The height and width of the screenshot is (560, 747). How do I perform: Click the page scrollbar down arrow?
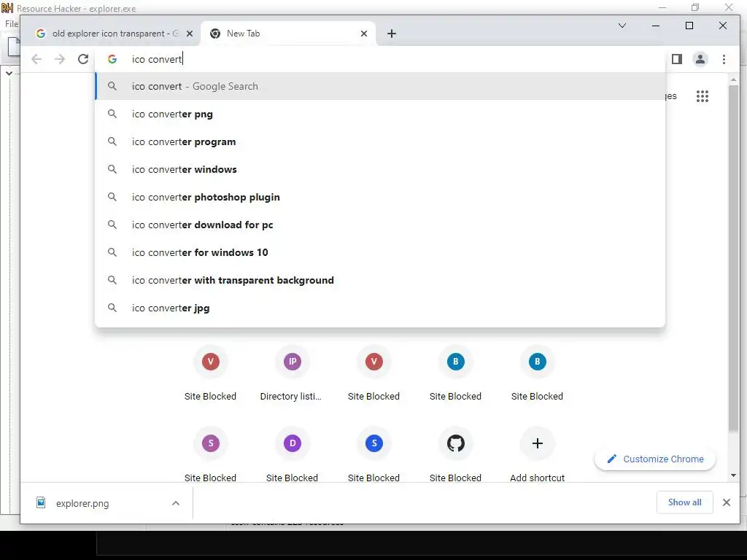(733, 475)
